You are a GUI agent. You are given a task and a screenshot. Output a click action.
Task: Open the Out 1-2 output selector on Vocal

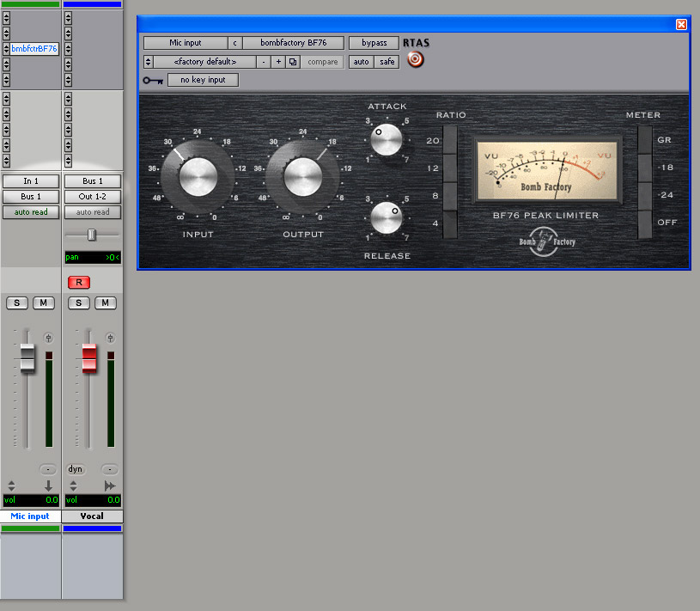92,196
